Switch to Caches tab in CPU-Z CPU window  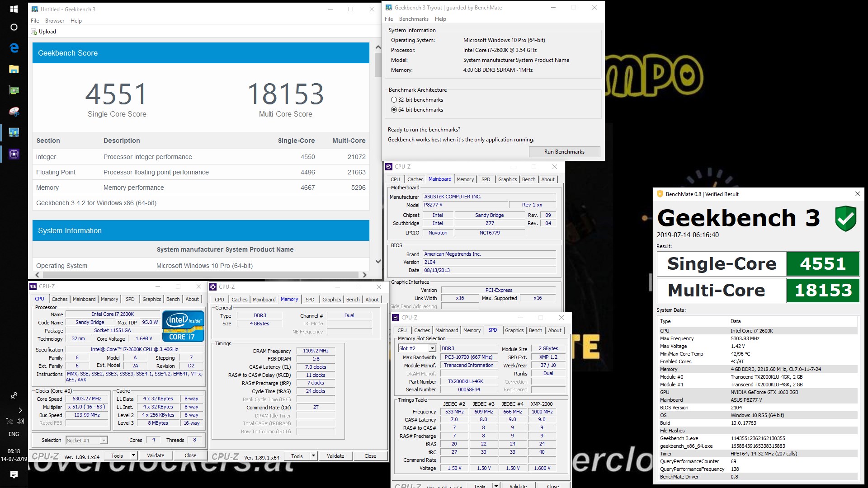(x=60, y=299)
